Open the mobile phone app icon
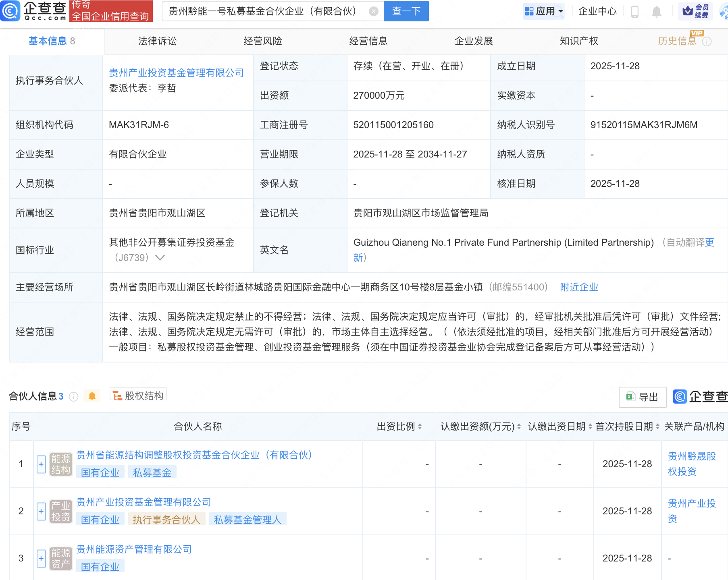728x580 pixels. pos(634,12)
